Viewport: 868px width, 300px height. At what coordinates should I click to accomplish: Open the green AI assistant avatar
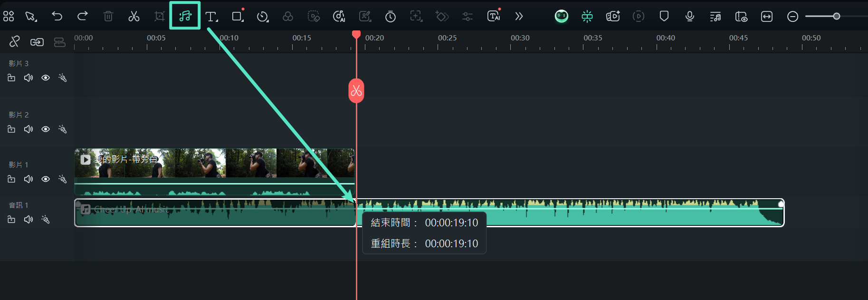click(x=562, y=17)
